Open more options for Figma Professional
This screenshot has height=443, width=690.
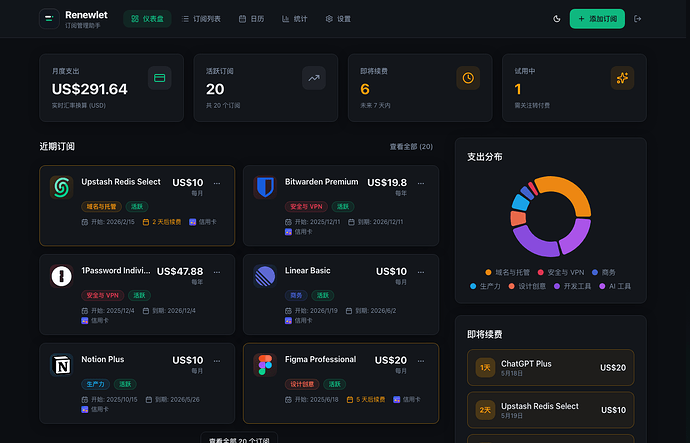point(421,361)
